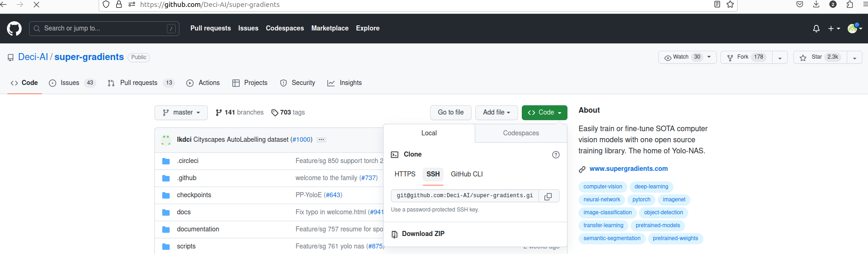This screenshot has width=868, height=254.
Task: Copy the SSH clone URL
Action: tap(548, 196)
